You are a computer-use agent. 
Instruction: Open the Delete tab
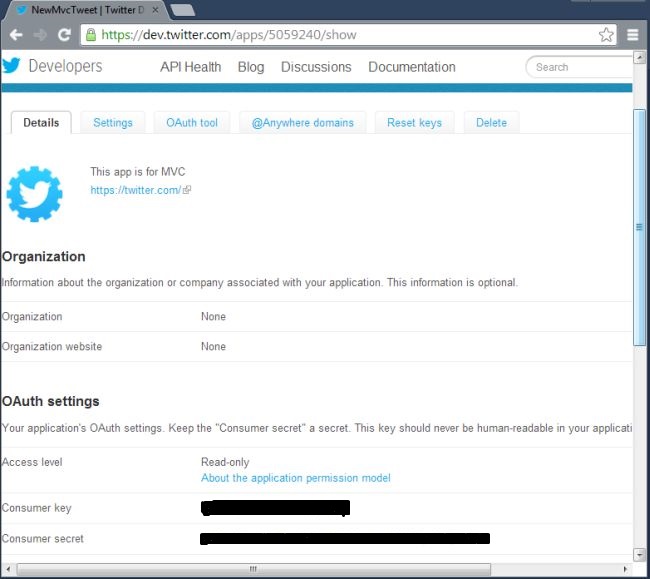pos(491,123)
